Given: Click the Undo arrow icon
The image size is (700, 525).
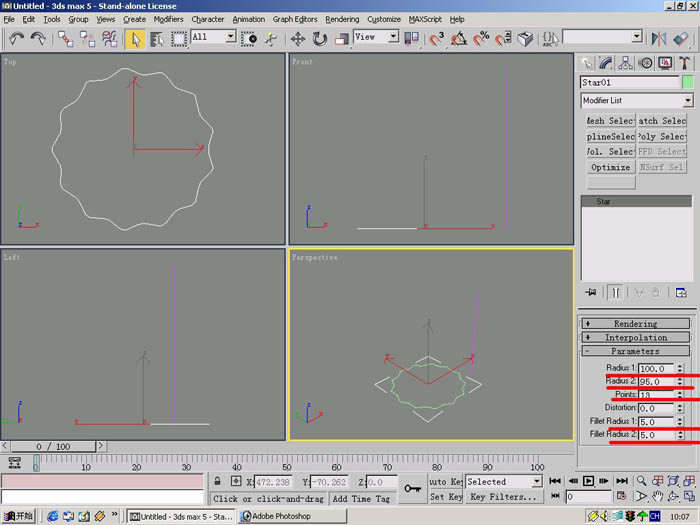Looking at the screenshot, I should click(x=17, y=39).
